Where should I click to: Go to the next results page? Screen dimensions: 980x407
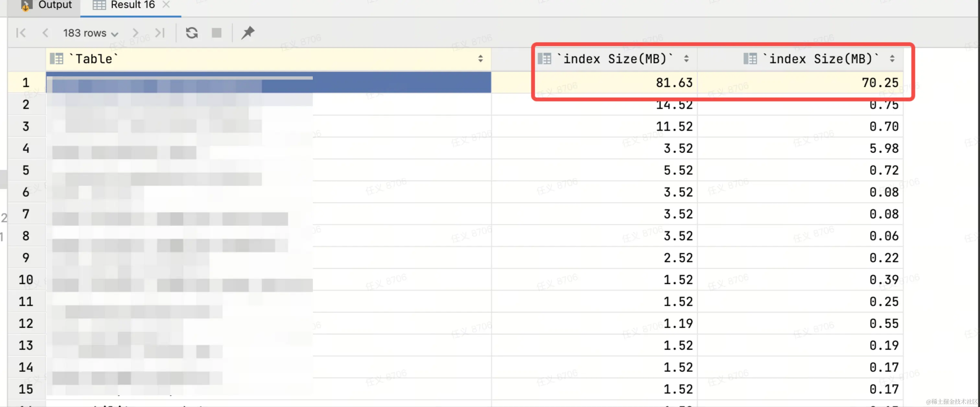(x=135, y=33)
